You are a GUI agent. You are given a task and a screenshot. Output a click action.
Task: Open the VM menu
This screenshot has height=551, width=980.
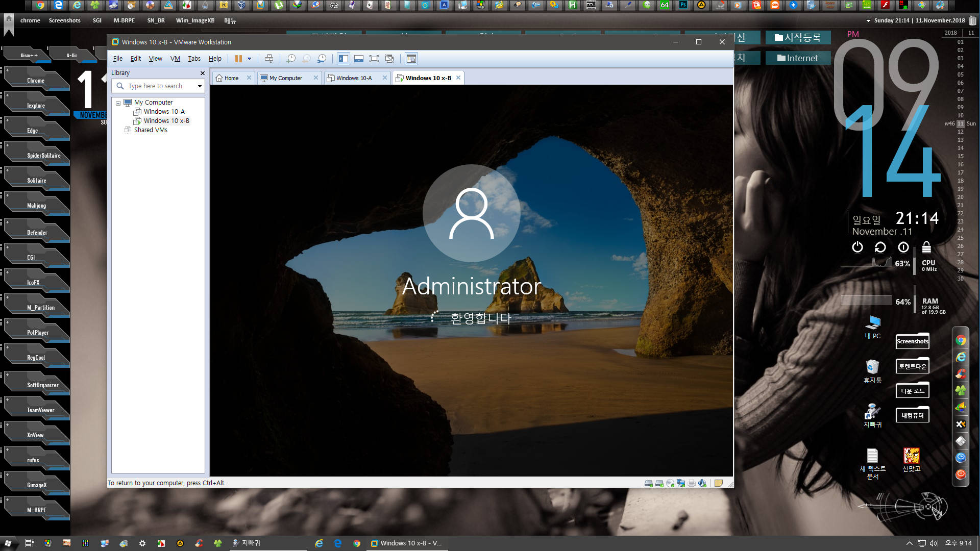[x=175, y=59]
